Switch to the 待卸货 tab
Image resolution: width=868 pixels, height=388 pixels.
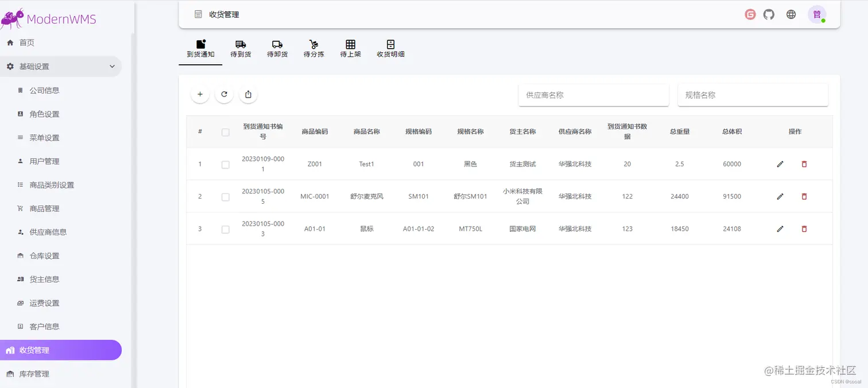pos(277,49)
